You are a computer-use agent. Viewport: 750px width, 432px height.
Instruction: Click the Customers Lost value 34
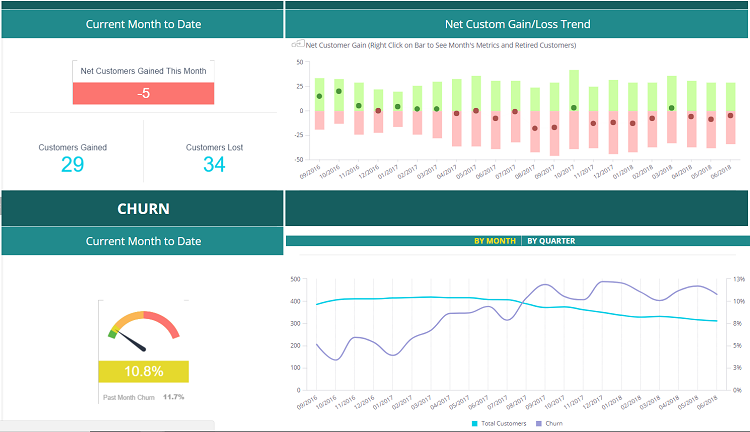point(214,164)
